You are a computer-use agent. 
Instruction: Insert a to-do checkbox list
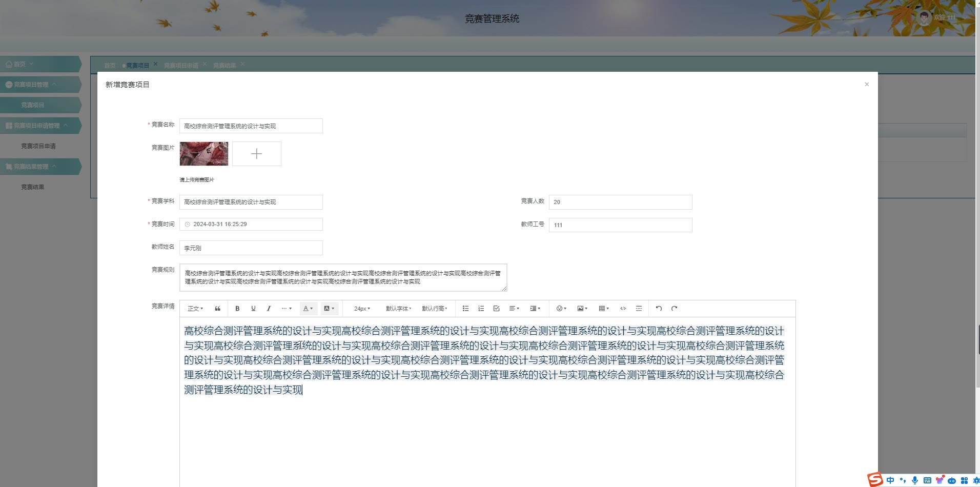tap(496, 309)
